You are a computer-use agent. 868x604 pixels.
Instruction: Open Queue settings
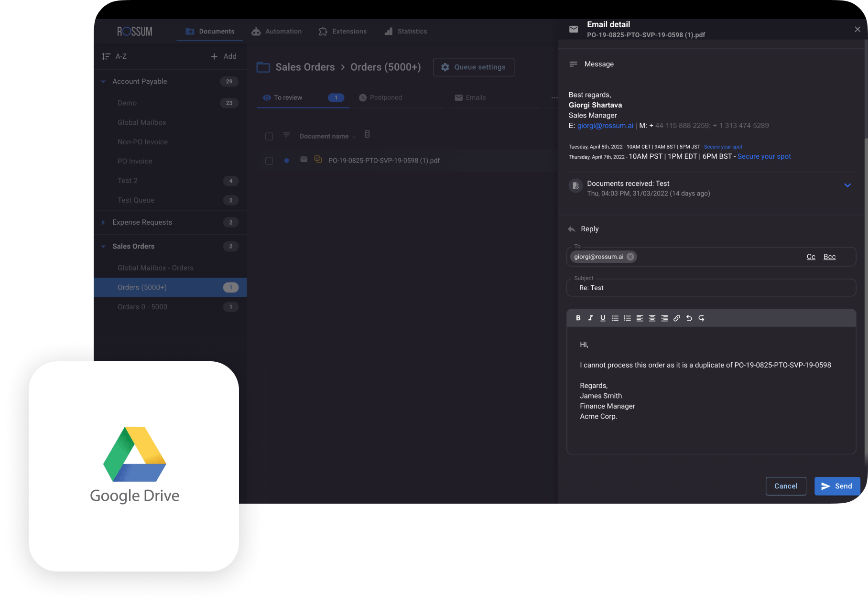tap(474, 67)
